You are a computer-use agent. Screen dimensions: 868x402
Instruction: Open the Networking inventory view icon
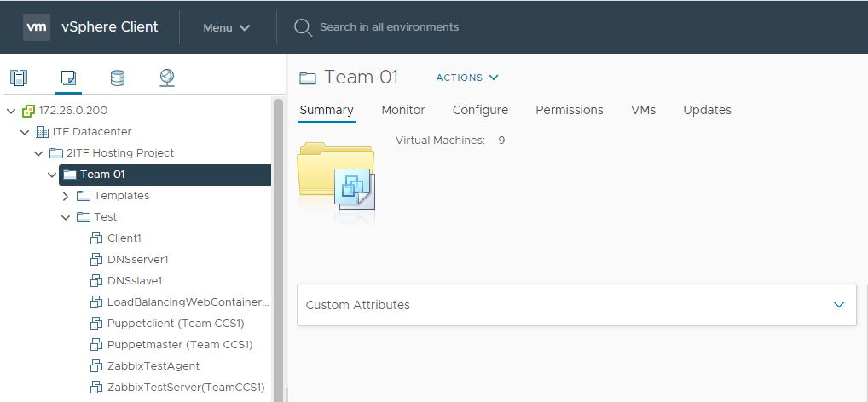point(167,78)
